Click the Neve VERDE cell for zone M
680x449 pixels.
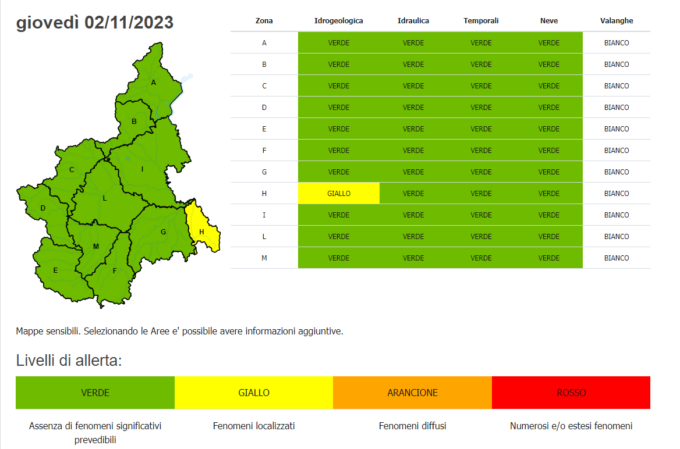click(x=549, y=258)
